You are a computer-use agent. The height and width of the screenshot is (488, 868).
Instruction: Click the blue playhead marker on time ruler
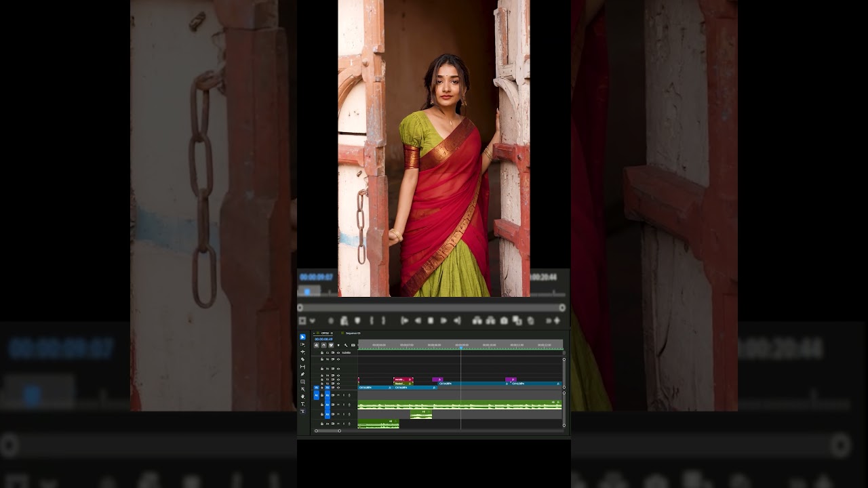(x=461, y=348)
